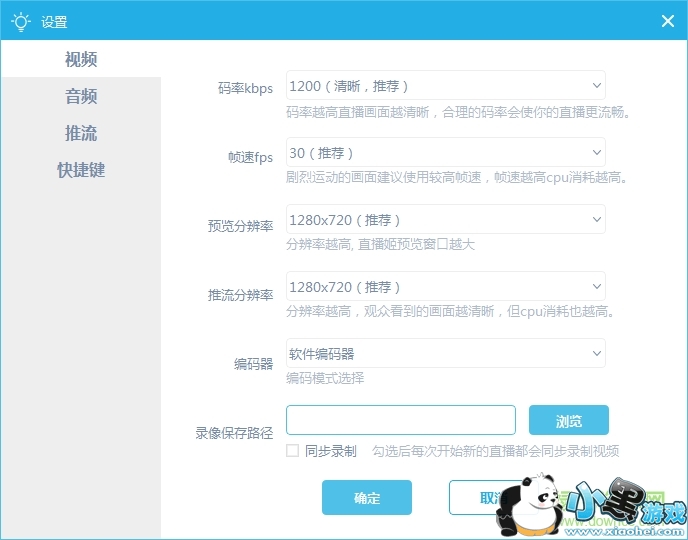Enable the 同步录制 checkbox
The height and width of the screenshot is (540, 688).
point(293,451)
